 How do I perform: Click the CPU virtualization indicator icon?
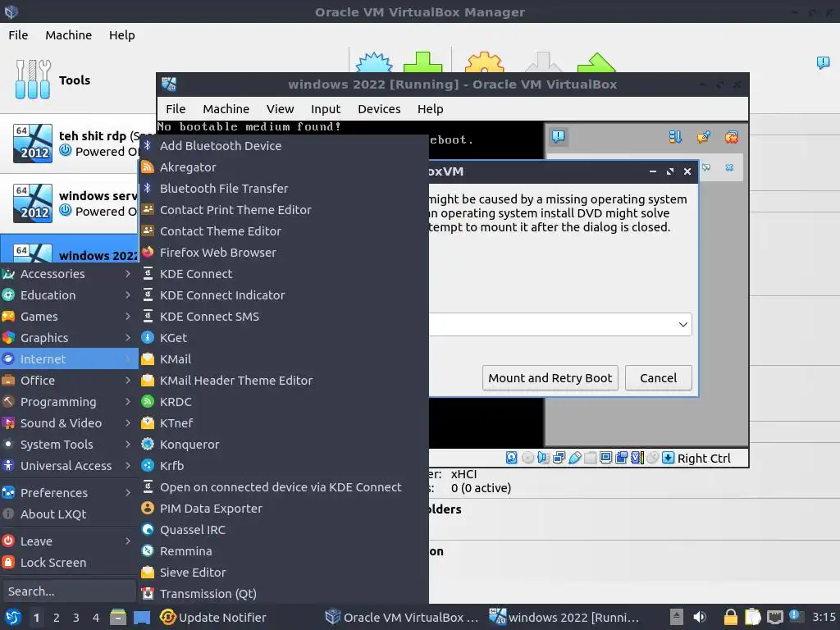[637, 458]
